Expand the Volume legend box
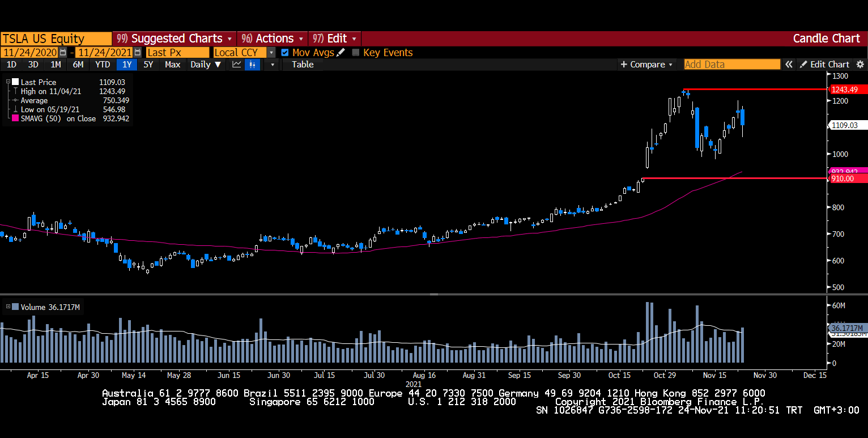The height and width of the screenshot is (438, 868). point(8,307)
